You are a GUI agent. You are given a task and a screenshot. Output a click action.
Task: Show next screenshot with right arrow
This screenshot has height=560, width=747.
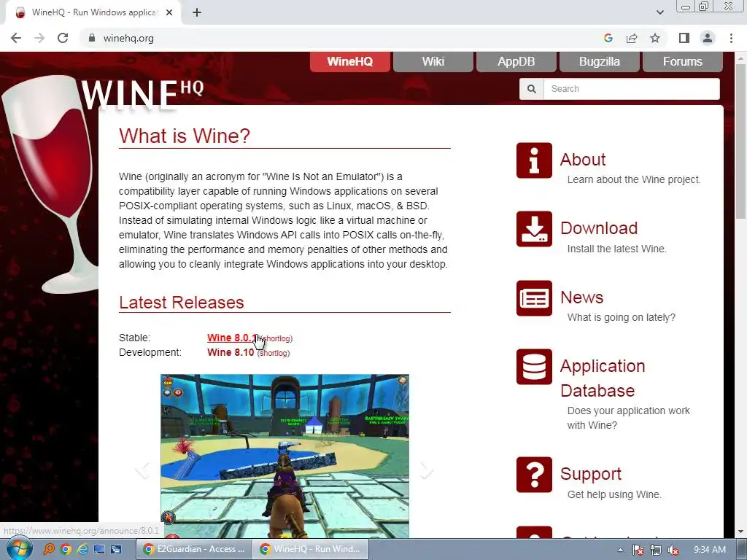[x=427, y=470]
